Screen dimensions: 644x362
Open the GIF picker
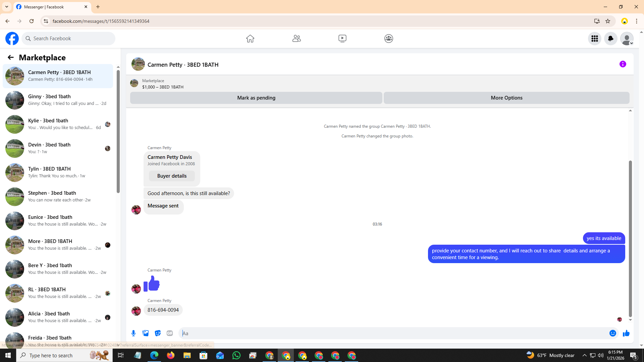click(x=170, y=333)
